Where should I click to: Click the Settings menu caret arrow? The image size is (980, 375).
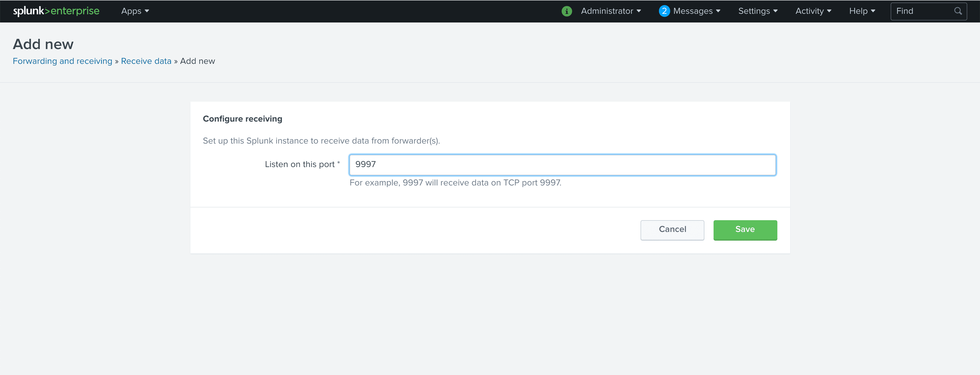tap(775, 11)
